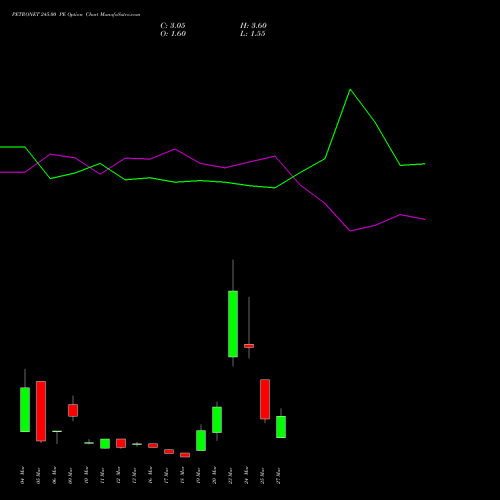The width and height of the screenshot is (500, 500).
Task: Click the 24 Mar date label
Action: 246,475
